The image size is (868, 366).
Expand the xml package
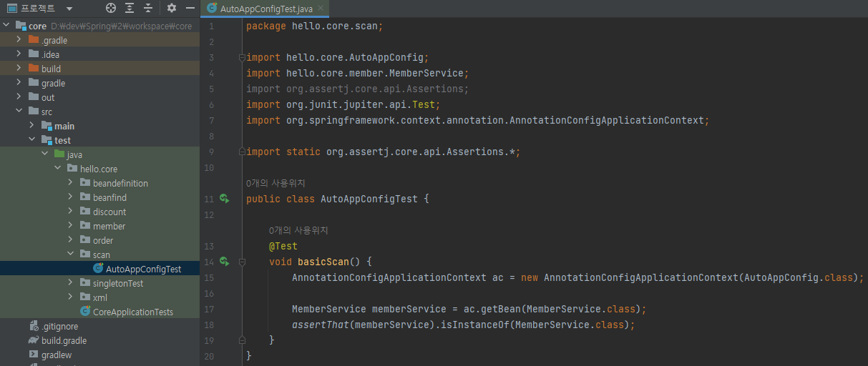[x=71, y=297]
